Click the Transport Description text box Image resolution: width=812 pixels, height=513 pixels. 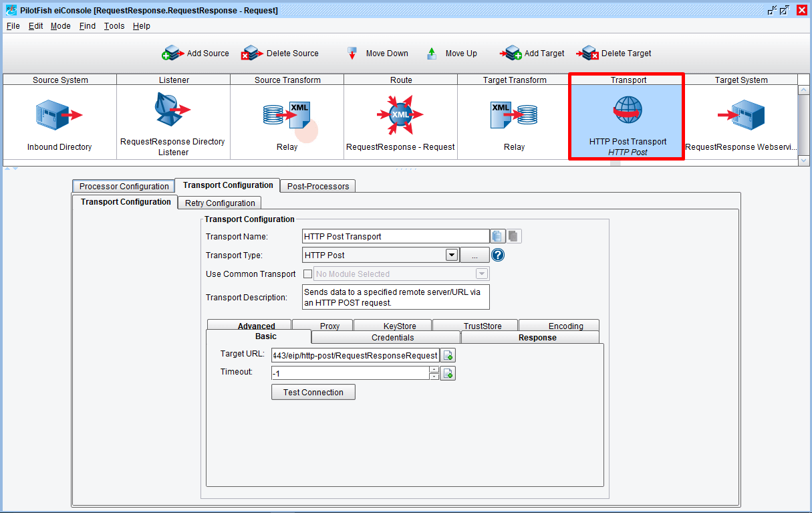point(396,297)
